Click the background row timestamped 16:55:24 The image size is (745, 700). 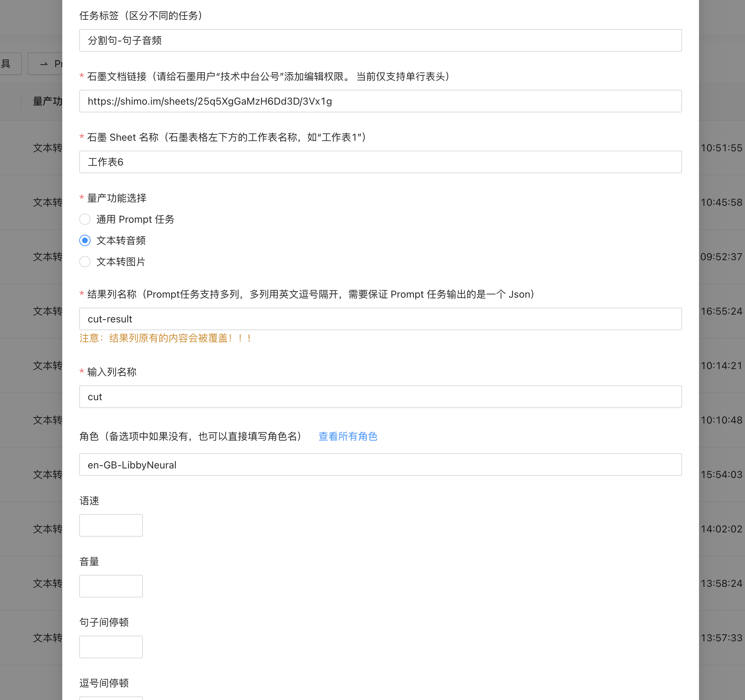click(x=721, y=311)
